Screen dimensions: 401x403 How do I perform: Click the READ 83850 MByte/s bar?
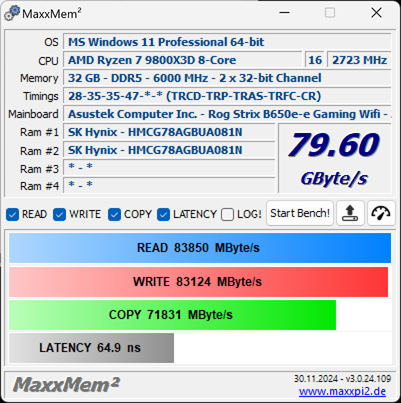(200, 248)
